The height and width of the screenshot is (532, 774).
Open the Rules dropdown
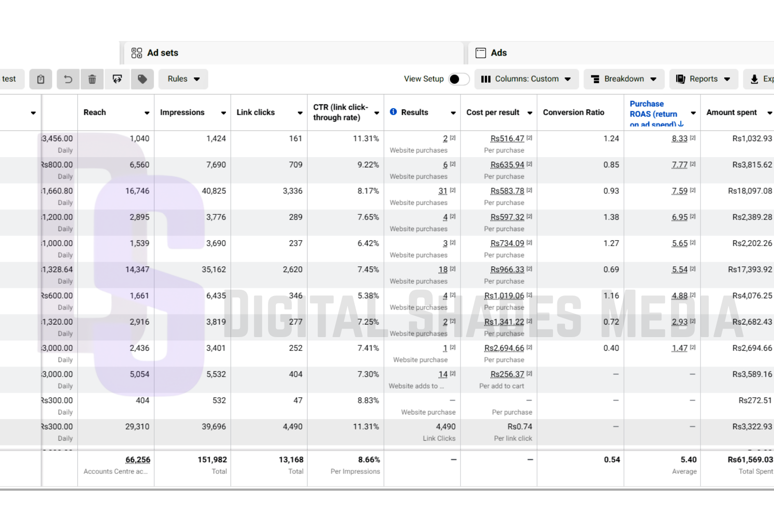click(x=183, y=79)
